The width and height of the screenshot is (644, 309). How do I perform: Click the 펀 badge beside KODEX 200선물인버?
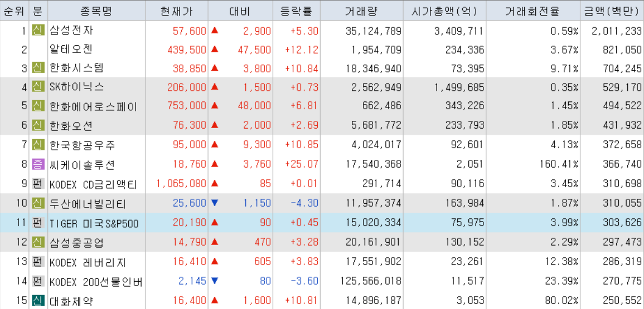coord(38,282)
